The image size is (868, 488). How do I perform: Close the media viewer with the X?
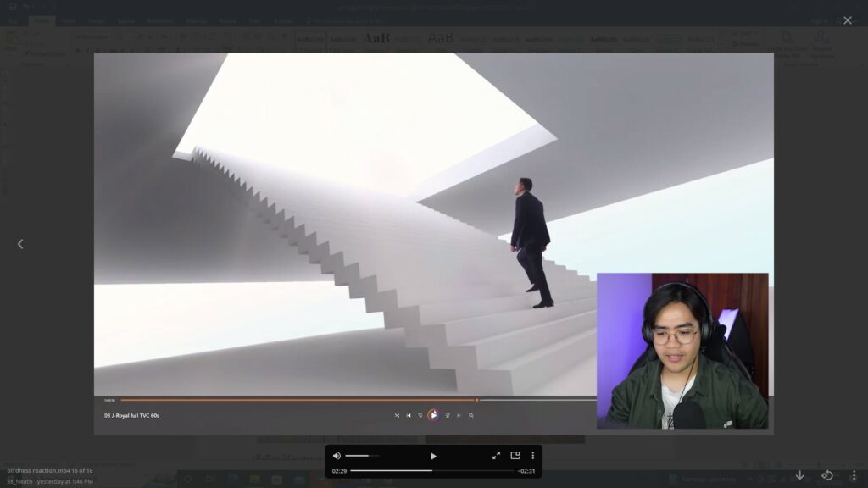point(848,20)
